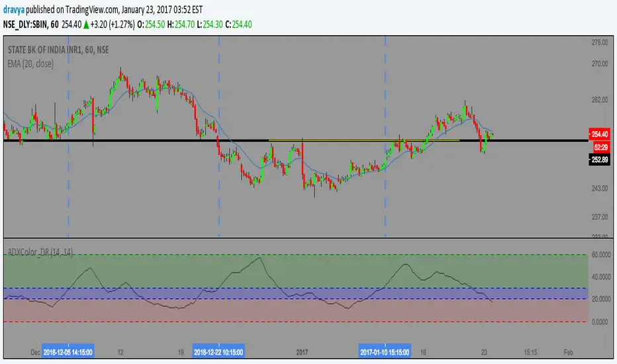Click the 243.00 price axis value
617x364 pixels.
point(600,189)
